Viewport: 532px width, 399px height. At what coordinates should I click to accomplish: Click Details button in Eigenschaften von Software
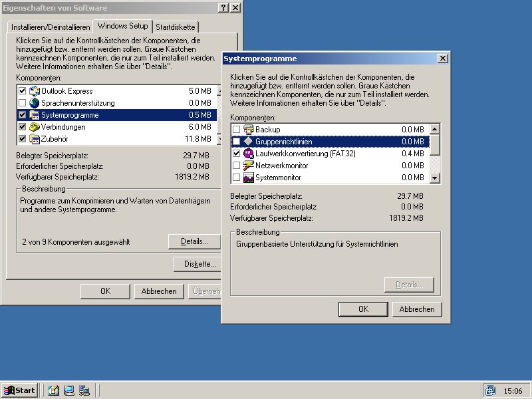(x=194, y=241)
